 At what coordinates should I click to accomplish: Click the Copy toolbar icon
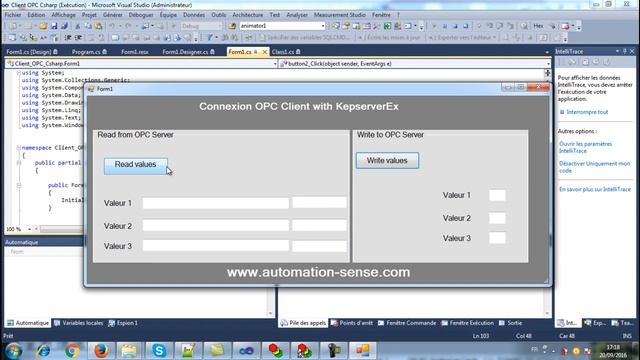88,26
